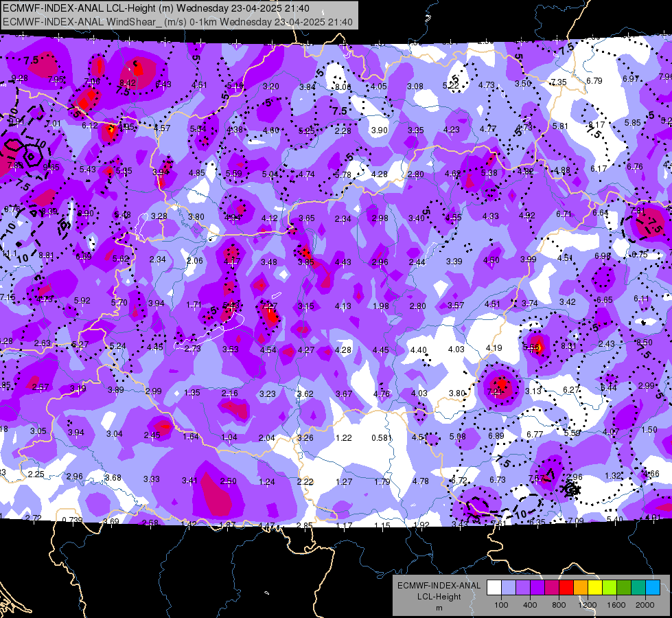
Task: Select the medium violet legend swatch
Action: click(x=523, y=588)
